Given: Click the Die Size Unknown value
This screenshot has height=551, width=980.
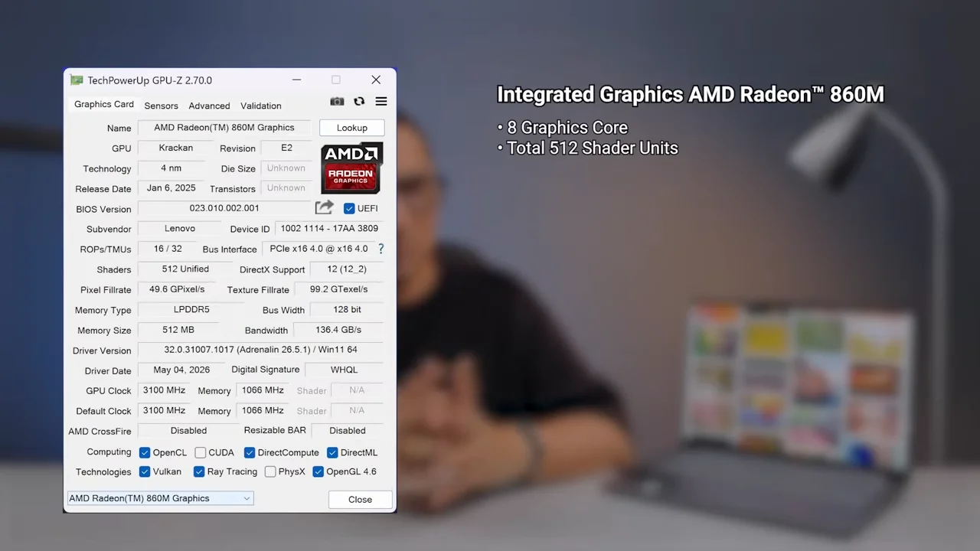Looking at the screenshot, I should (286, 168).
